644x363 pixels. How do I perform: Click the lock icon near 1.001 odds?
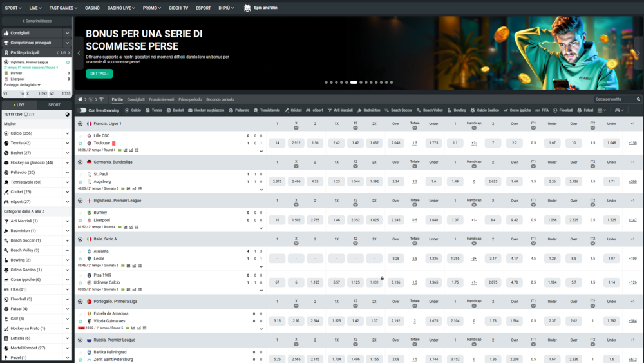(x=382, y=279)
